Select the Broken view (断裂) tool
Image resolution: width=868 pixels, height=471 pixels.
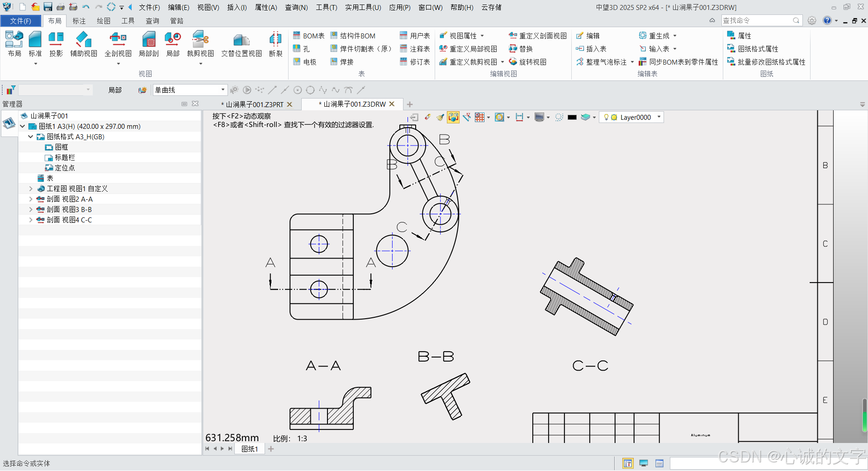tap(275, 44)
